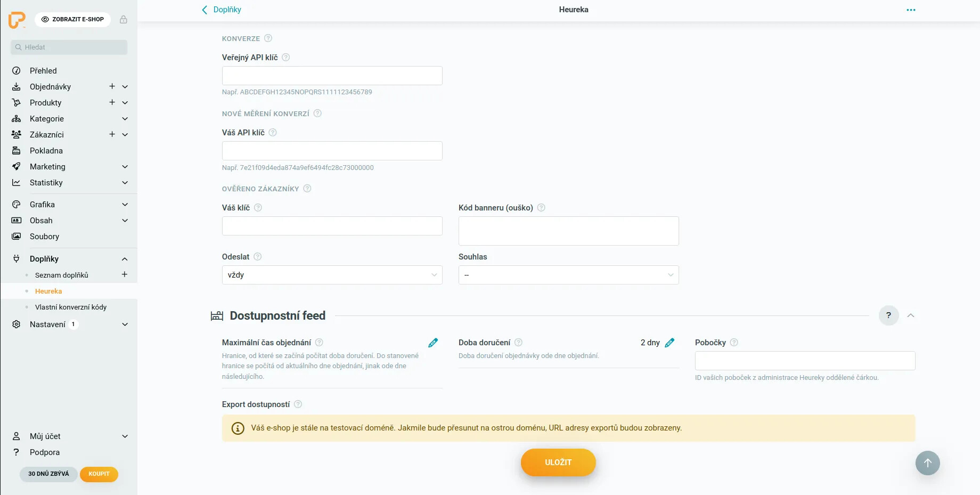Screen dimensions: 980x495
Task: Open the Souhlas dropdown
Action: (568, 275)
